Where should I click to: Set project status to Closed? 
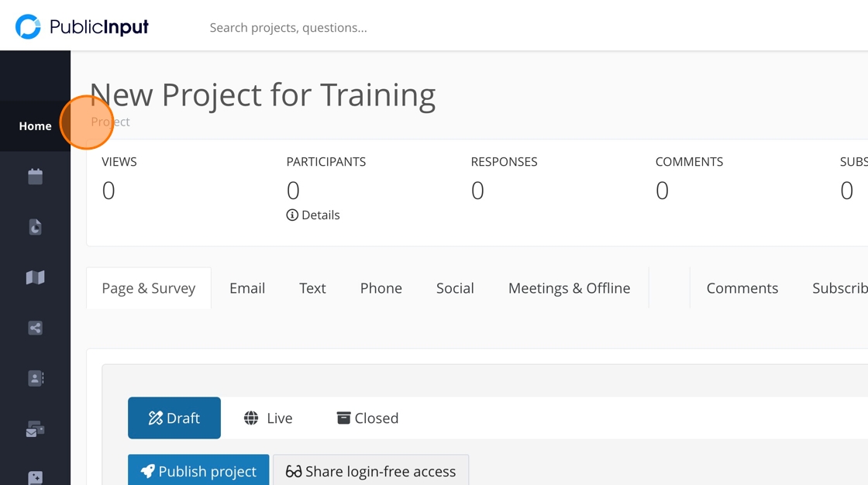coord(367,418)
